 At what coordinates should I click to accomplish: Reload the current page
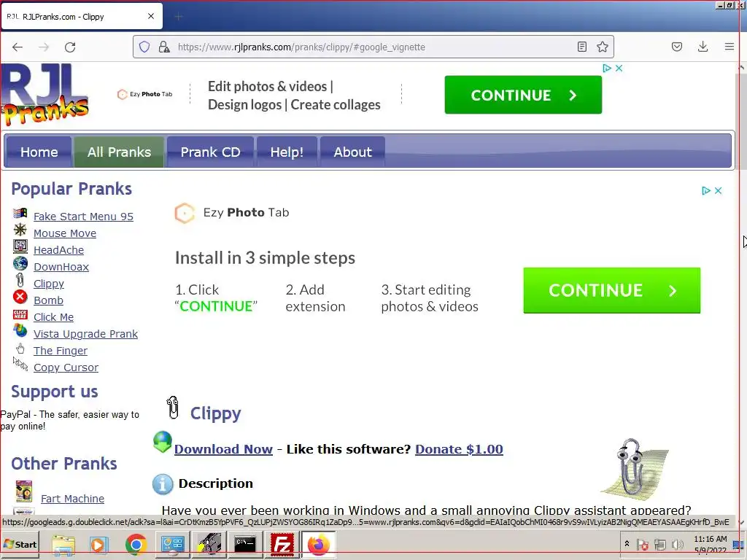click(70, 47)
